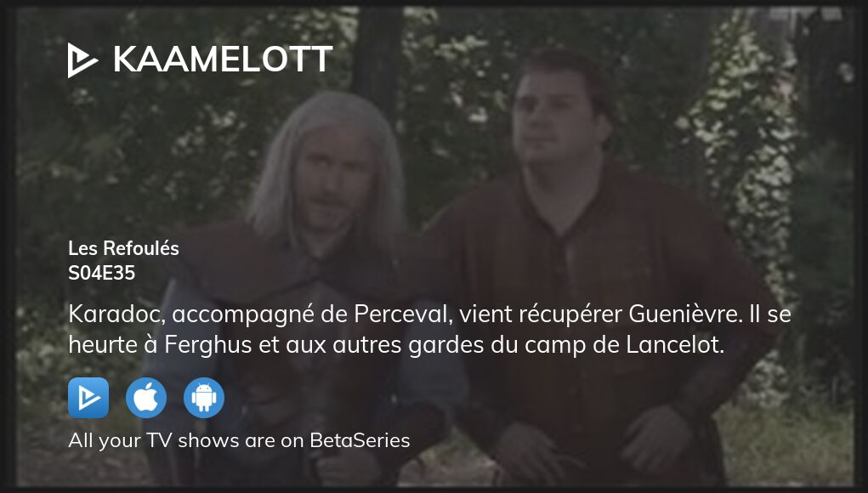Click the Android robot icon
Viewport: 868px width, 493px height.
(x=204, y=398)
